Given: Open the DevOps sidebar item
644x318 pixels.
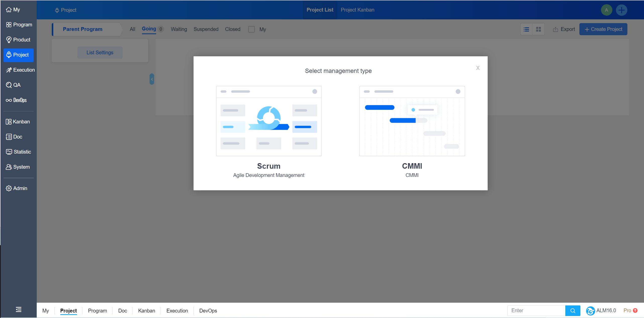Looking at the screenshot, I should [x=16, y=100].
